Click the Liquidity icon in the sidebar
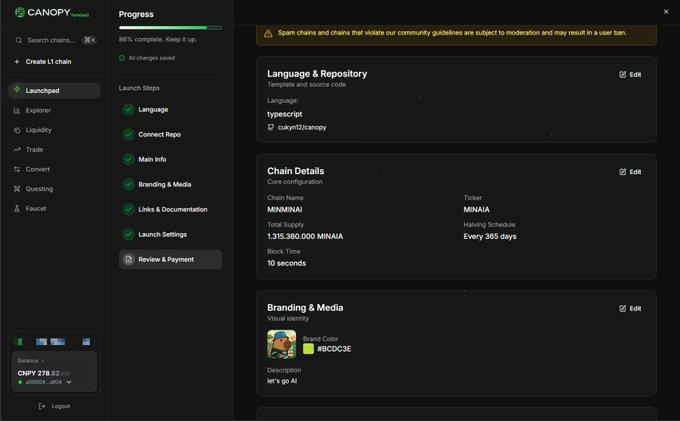Image resolution: width=680 pixels, height=421 pixels. click(17, 130)
